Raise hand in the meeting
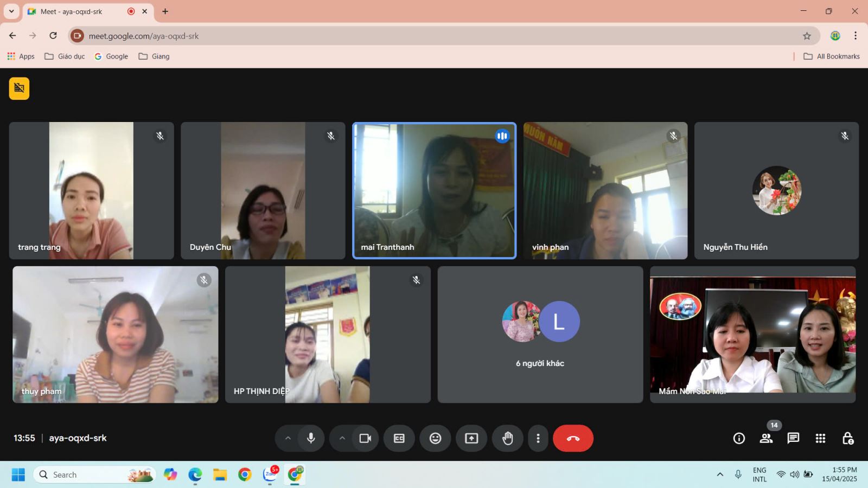868x488 pixels. (507, 438)
